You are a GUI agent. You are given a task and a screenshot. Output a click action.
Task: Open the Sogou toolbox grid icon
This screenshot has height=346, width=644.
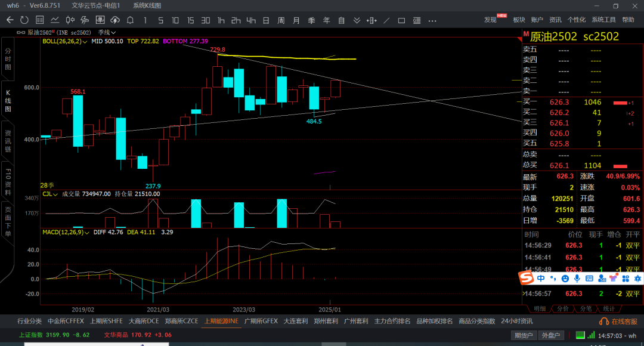pos(626,279)
